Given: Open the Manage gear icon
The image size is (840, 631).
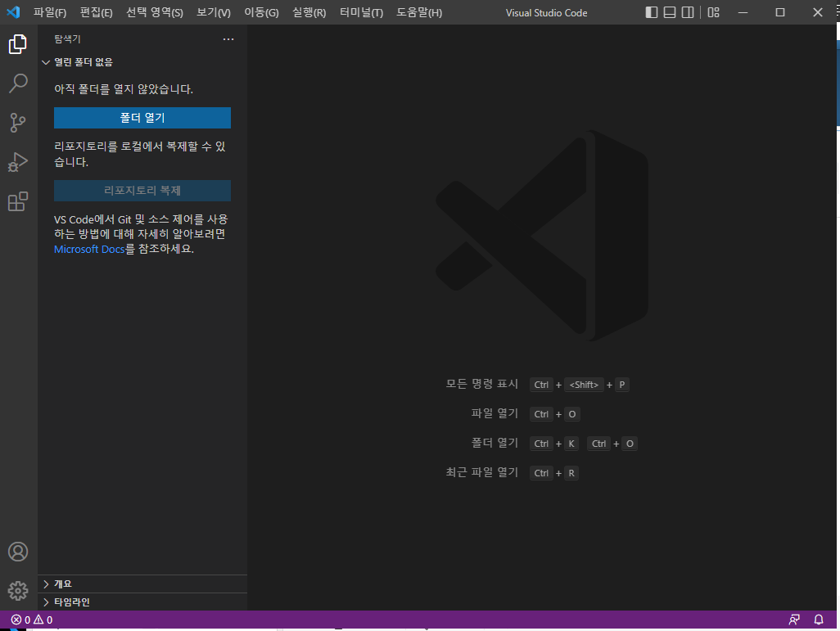Looking at the screenshot, I should coord(18,591).
